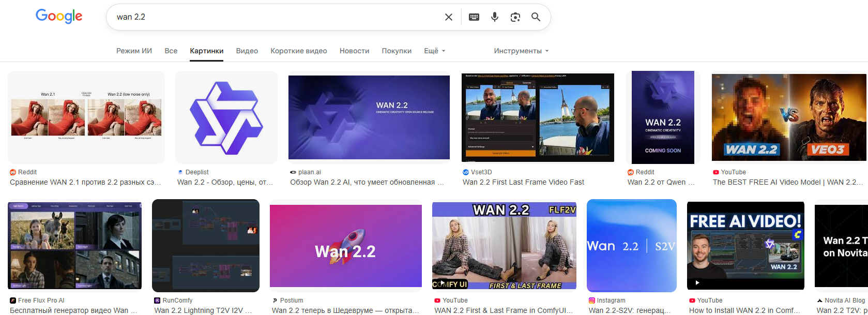Open link Wan 2.2 T2V under Novita
Viewport: 868px width, 315px height.
click(842, 310)
